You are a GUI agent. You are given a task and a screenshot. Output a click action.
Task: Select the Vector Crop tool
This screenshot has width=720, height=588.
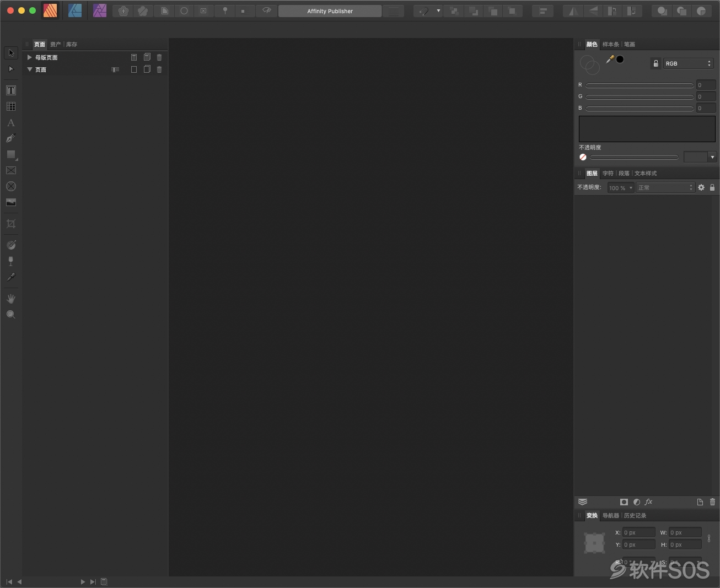pyautogui.click(x=11, y=224)
